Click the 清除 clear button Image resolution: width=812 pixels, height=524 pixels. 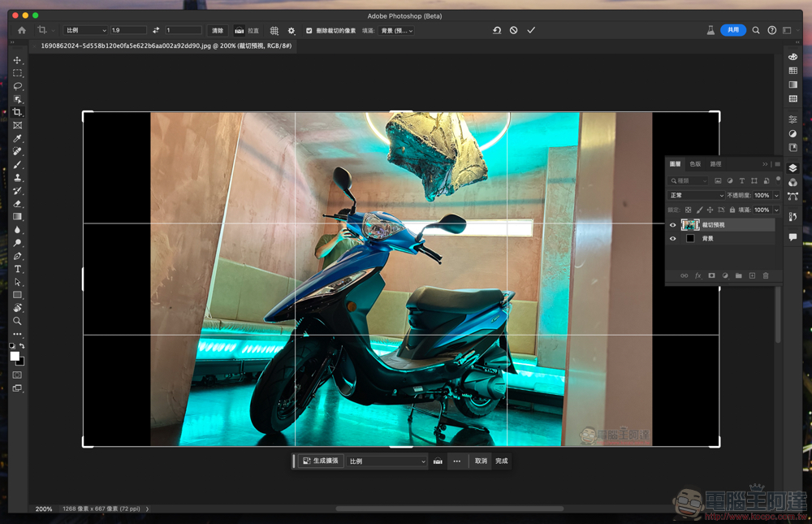click(x=218, y=31)
